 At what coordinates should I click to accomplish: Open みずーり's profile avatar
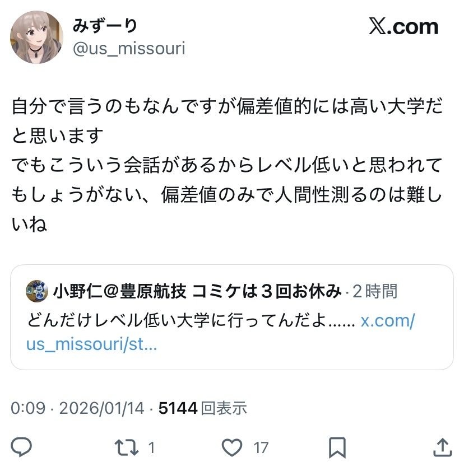tap(36, 37)
